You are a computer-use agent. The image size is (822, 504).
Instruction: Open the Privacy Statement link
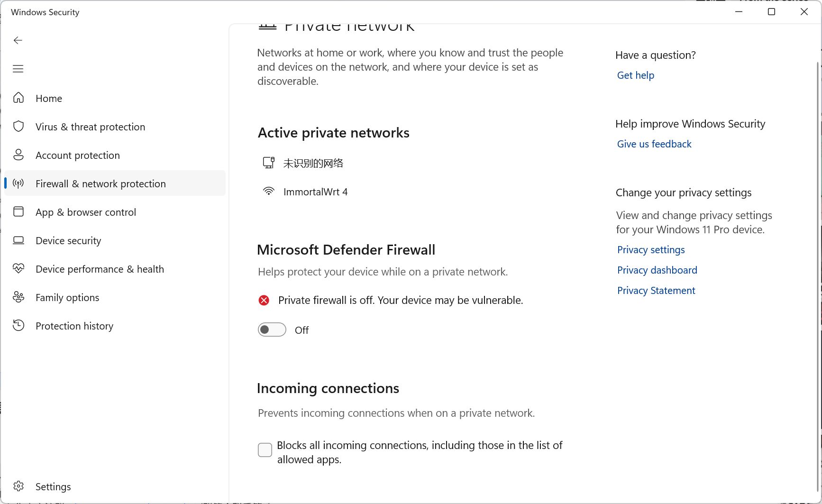[656, 291]
